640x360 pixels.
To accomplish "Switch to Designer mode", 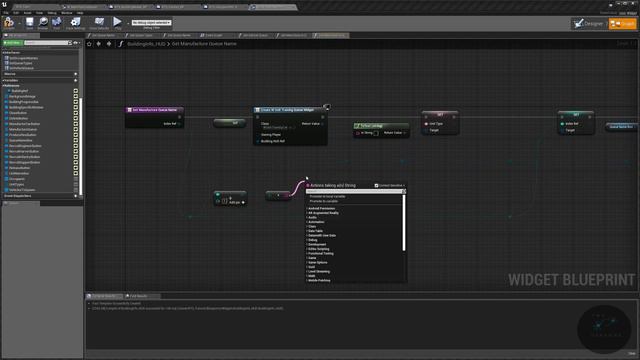I will pyautogui.click(x=588, y=24).
